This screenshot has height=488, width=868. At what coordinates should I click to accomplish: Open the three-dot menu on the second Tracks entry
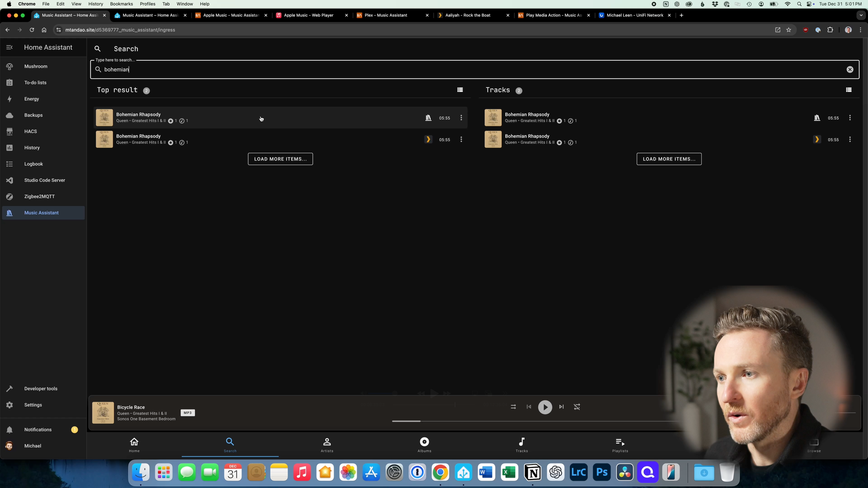850,139
